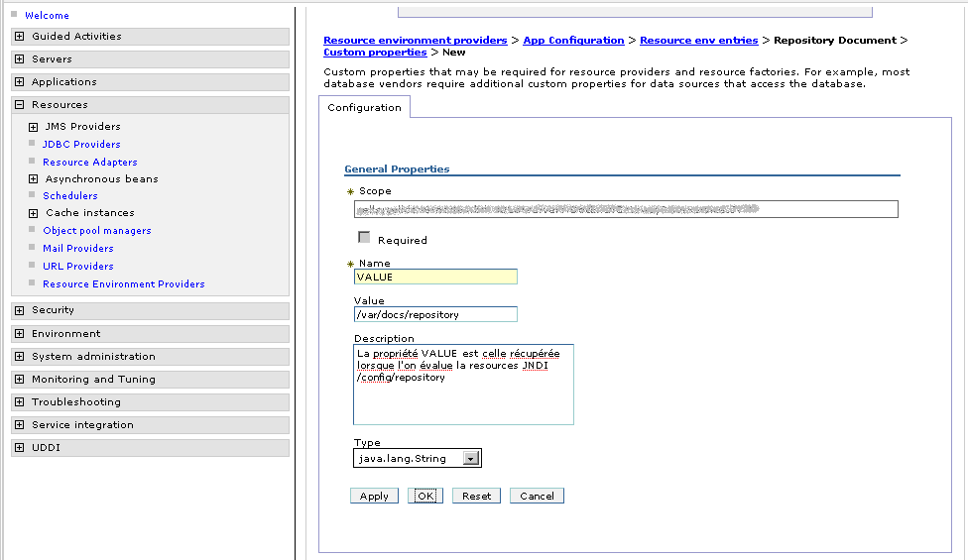The width and height of the screenshot is (968, 560).
Task: Toggle the Required checkbox
Action: [x=364, y=238]
